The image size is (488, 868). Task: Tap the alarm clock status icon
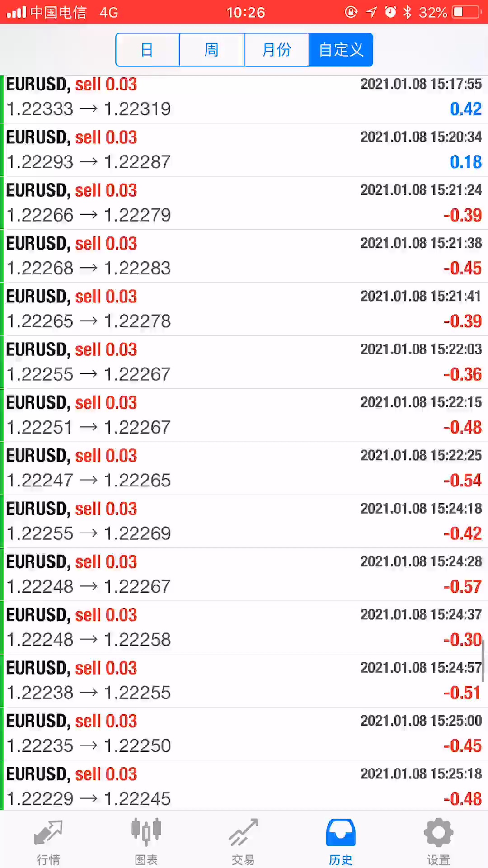point(390,12)
